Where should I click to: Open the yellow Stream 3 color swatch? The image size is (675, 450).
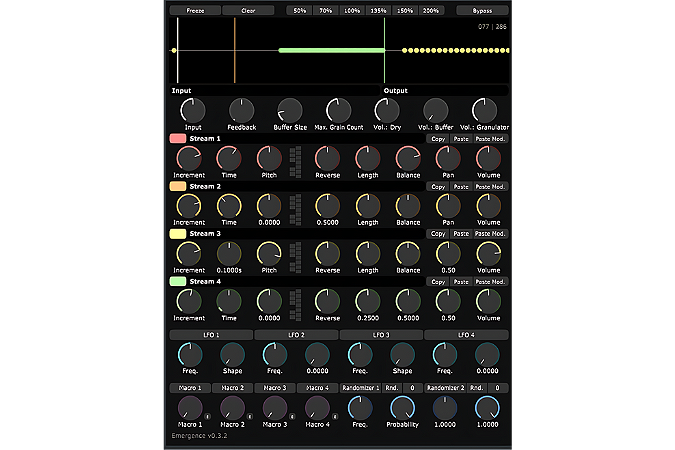[x=178, y=233]
